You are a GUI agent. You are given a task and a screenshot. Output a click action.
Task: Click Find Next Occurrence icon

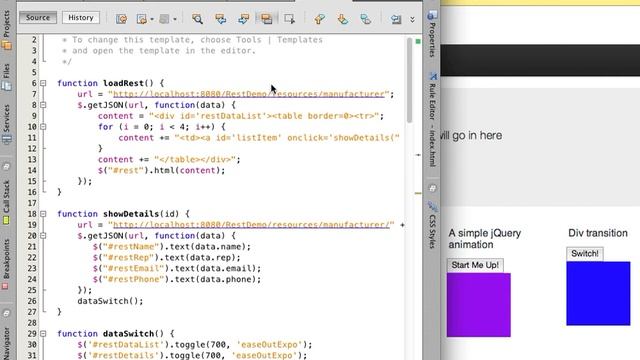pyautogui.click(x=244, y=19)
